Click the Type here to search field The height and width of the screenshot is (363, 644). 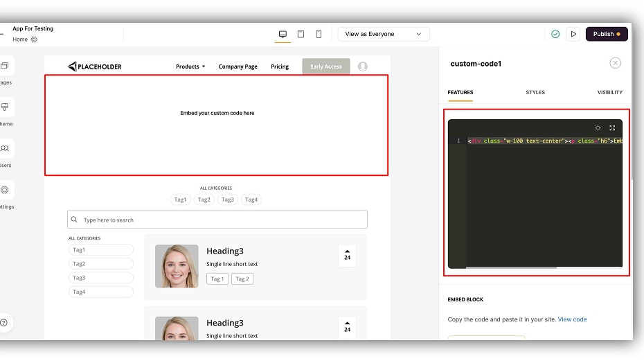pyautogui.click(x=217, y=220)
